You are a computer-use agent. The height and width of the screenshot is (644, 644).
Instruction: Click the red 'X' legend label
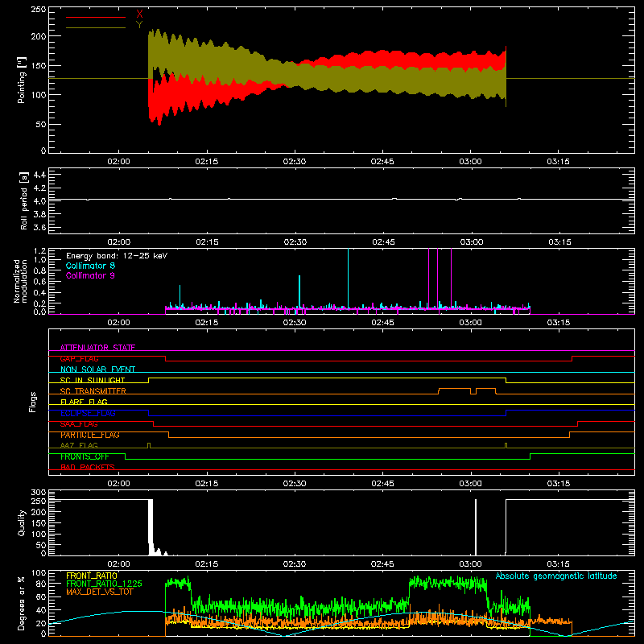pyautogui.click(x=139, y=14)
